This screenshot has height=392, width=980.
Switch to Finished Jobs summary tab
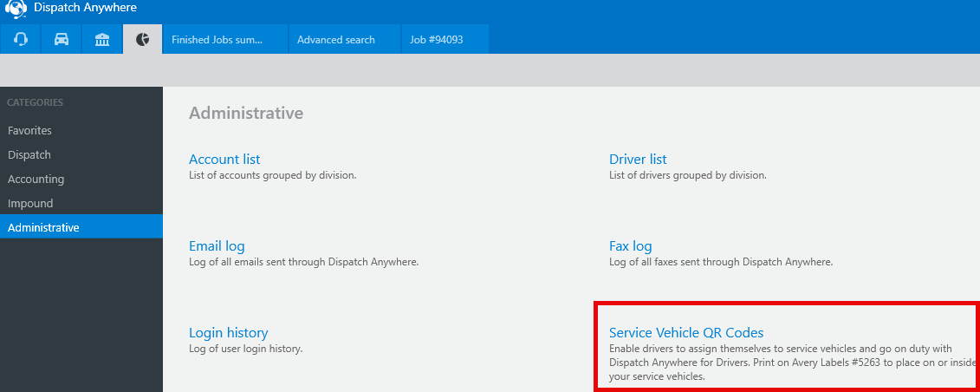pyautogui.click(x=225, y=39)
